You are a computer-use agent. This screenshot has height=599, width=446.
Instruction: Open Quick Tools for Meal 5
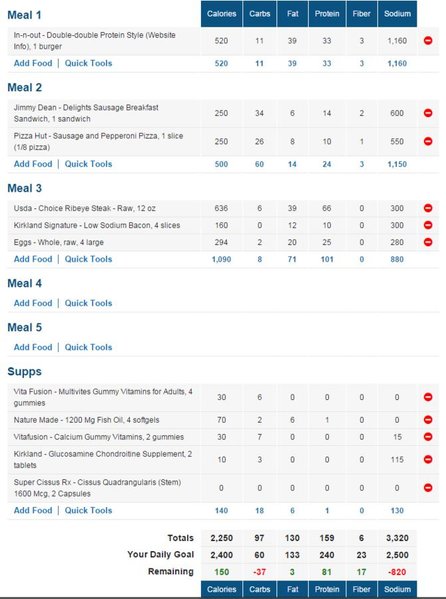88,347
